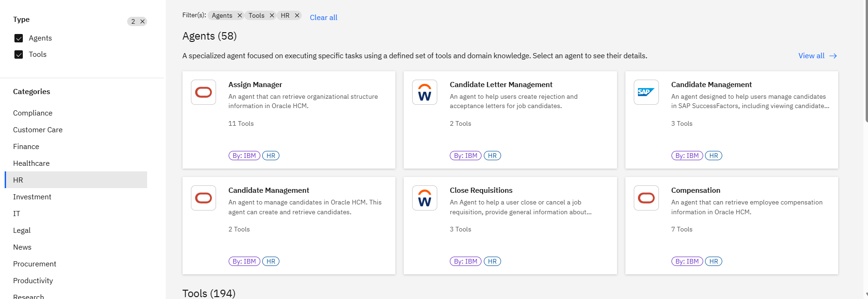The width and height of the screenshot is (868, 299).
Task: Uncheck the Agents type checkbox
Action: tap(19, 38)
